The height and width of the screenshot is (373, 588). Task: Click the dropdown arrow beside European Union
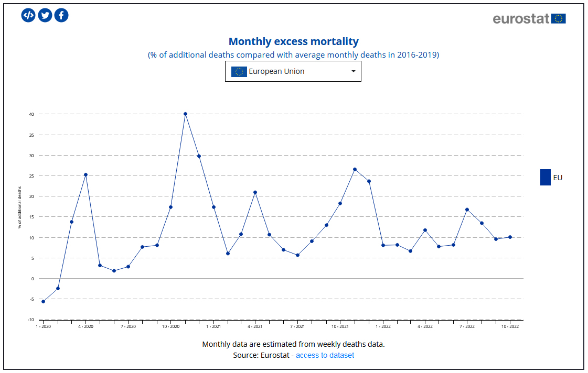tap(353, 71)
